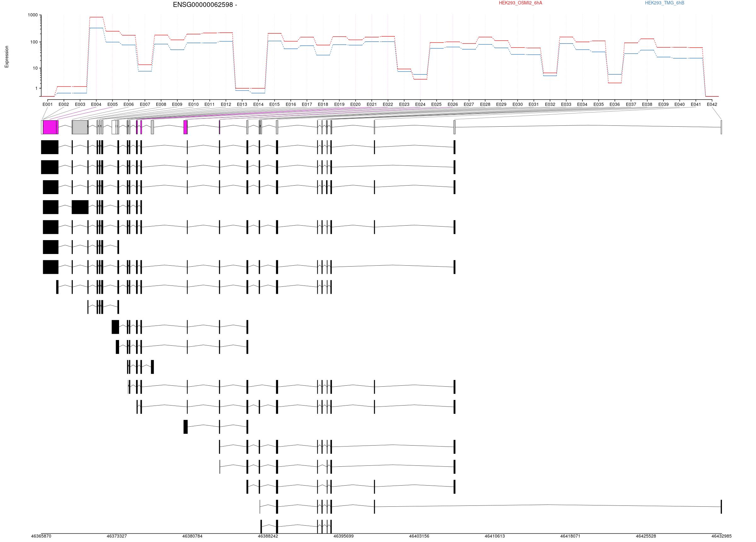Click exon label E011

210,104
